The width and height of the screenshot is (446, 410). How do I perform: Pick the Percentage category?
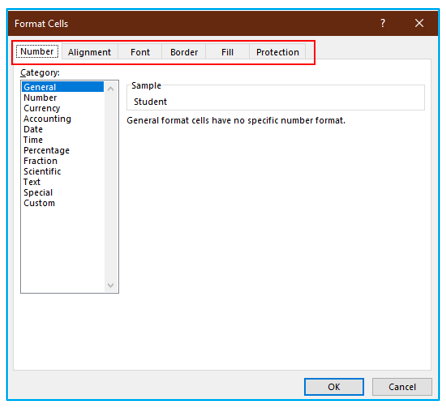point(63,150)
